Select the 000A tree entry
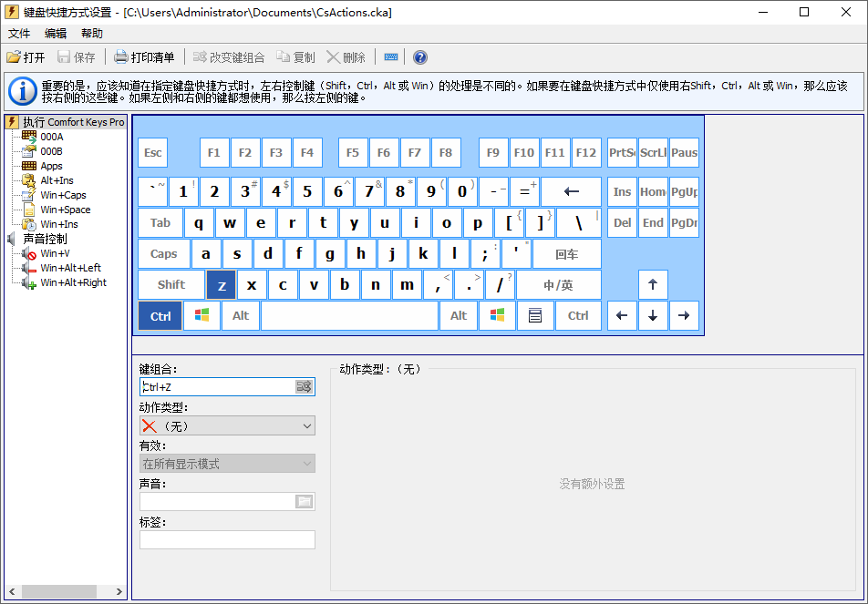 coord(51,137)
